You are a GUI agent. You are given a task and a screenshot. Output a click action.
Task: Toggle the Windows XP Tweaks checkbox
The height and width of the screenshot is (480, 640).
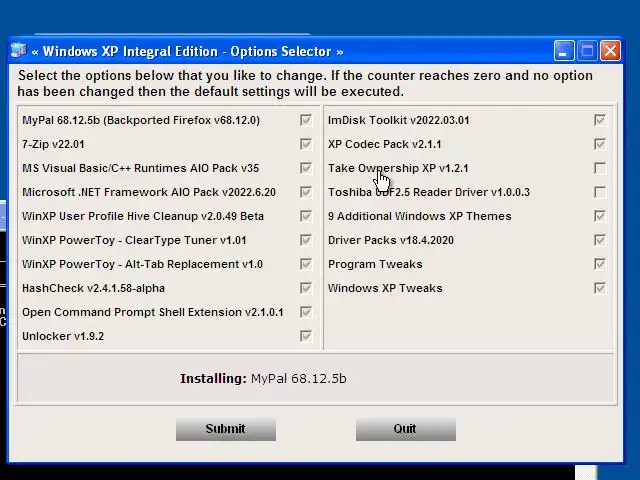point(600,288)
